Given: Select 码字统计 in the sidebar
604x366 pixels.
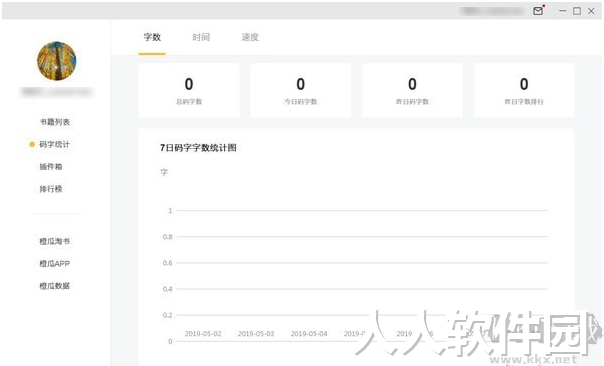Looking at the screenshot, I should click(54, 144).
